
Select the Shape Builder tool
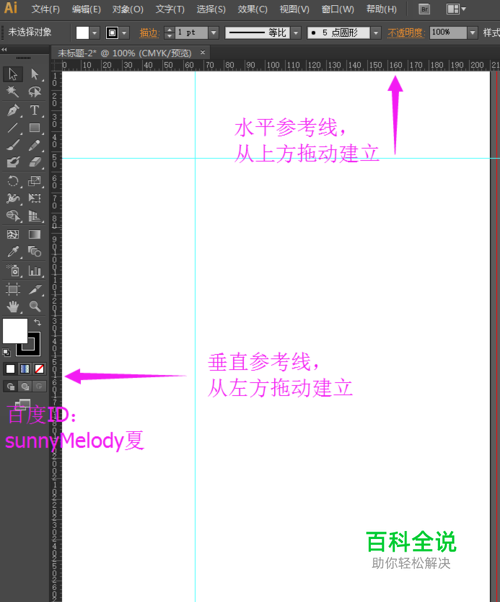[x=13, y=216]
